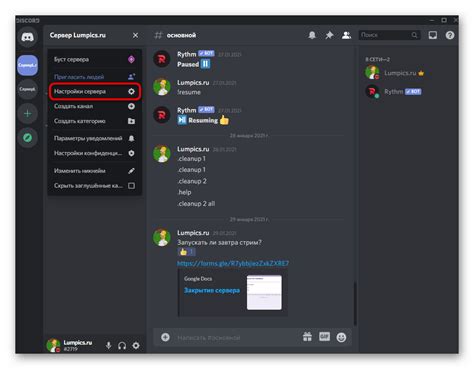Toggle the member list icon
Image resolution: width=474 pixels, height=369 pixels.
tap(346, 35)
